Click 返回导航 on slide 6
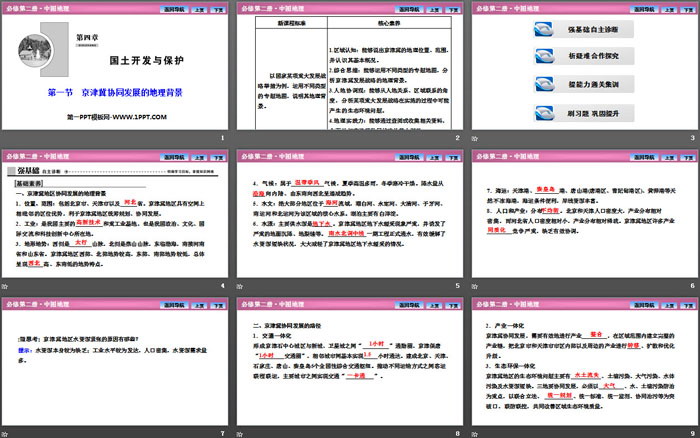The image size is (700, 438). pyautogui.click(x=644, y=157)
